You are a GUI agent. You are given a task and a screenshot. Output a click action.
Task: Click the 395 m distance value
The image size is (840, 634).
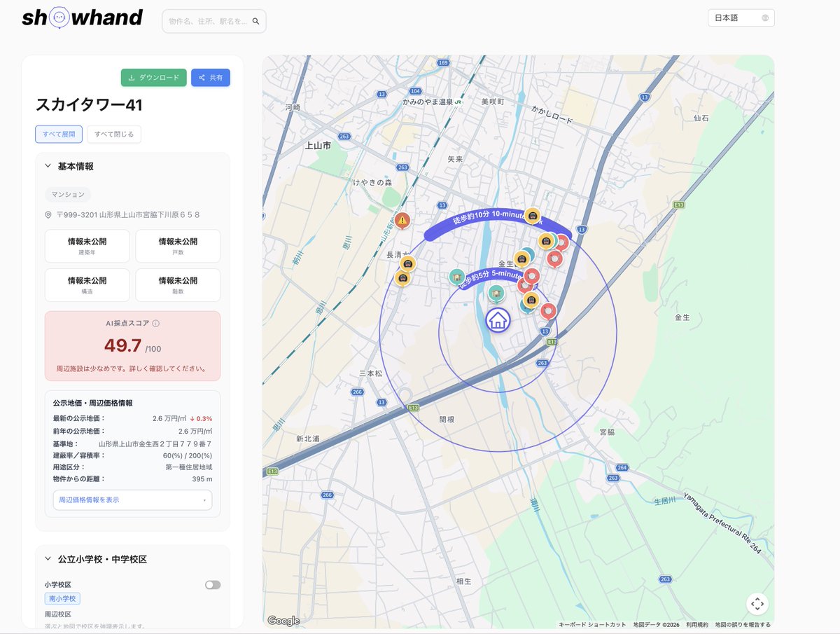pos(202,479)
